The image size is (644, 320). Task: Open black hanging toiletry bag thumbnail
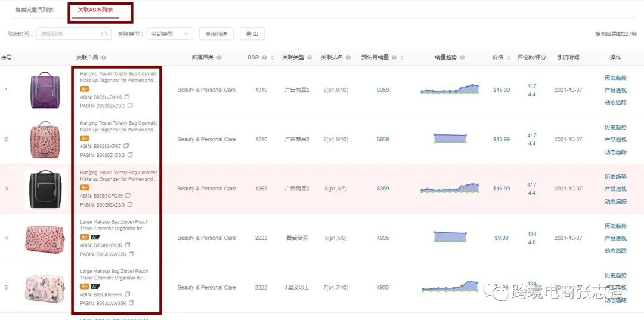[45, 189]
